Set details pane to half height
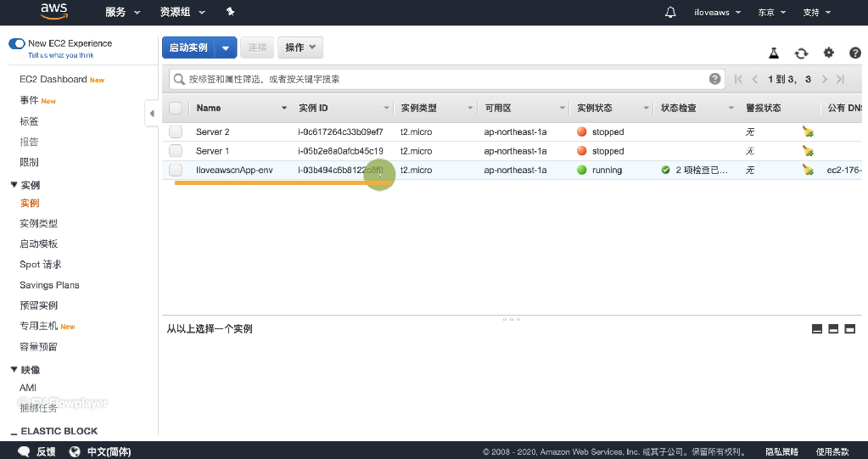The image size is (868, 459). tap(833, 329)
